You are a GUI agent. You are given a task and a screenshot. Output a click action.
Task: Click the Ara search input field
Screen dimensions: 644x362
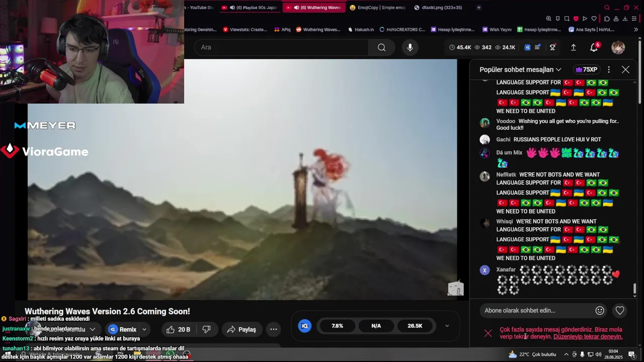(x=282, y=47)
